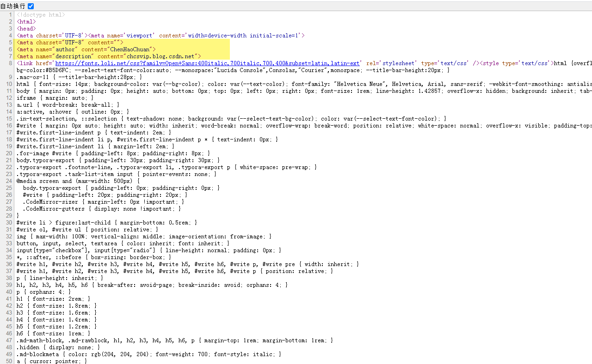Click the a:active, a:hover outline rule

coord(73,112)
